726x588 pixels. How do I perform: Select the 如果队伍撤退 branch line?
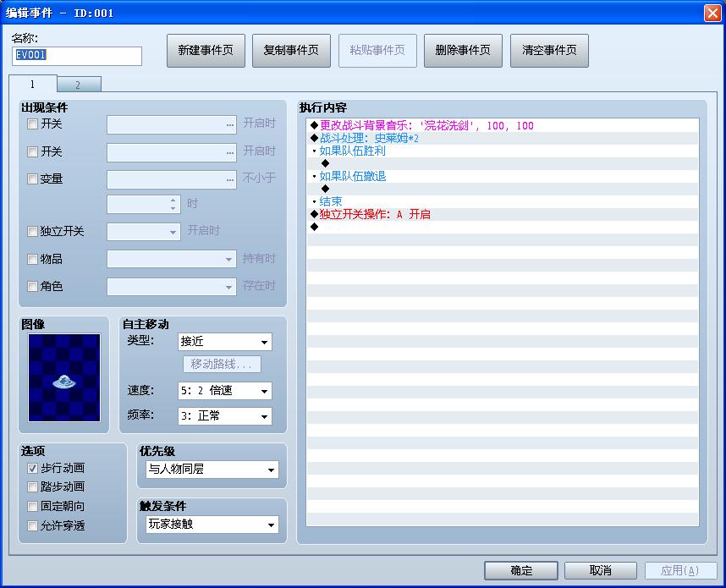click(503, 176)
